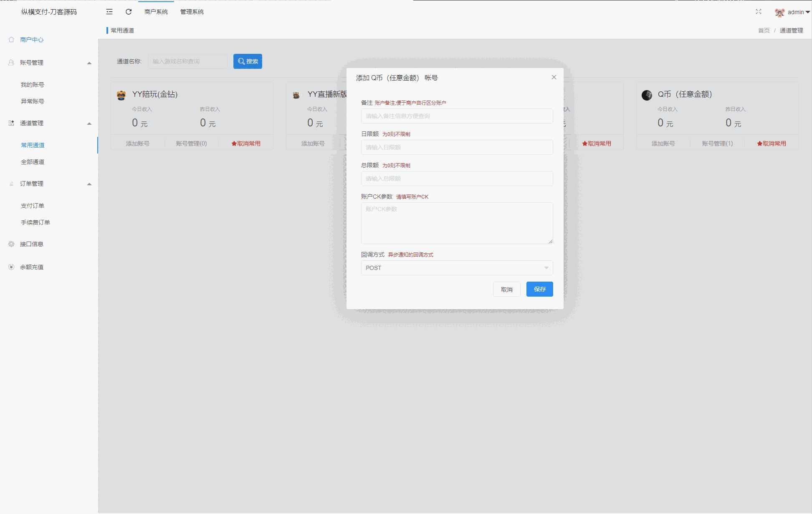Click the sidebar collapse hamburger icon
Viewport: 812px width, 514px height.
tap(109, 12)
